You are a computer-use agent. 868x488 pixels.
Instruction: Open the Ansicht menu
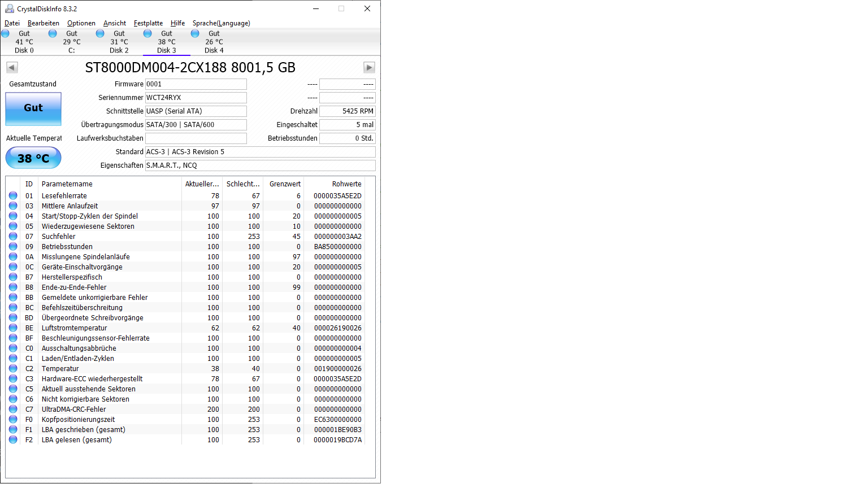[114, 23]
